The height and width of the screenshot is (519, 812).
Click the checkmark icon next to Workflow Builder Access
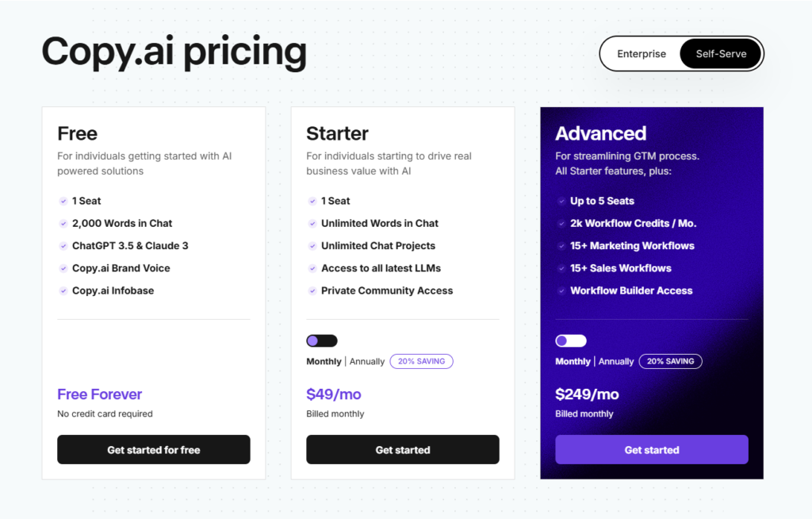561,291
